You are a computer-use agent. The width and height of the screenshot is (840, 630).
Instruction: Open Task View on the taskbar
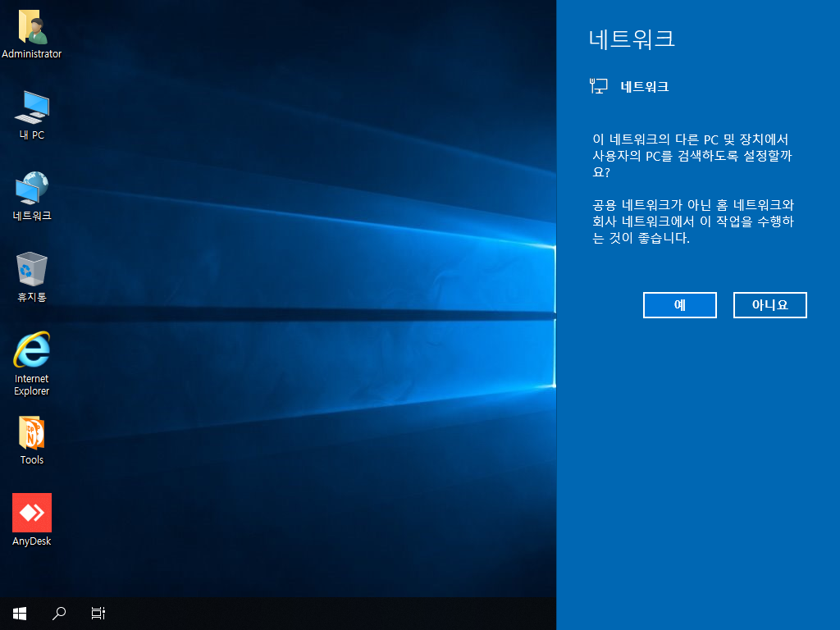[98, 614]
